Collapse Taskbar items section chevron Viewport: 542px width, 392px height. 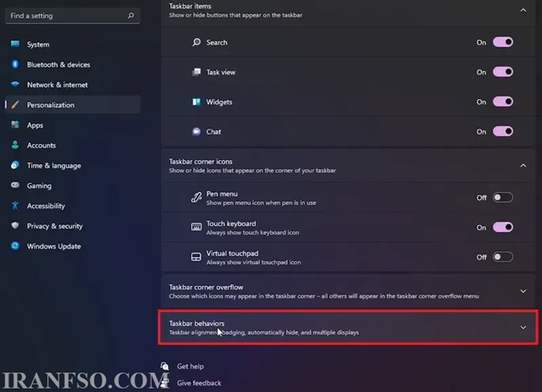point(523,10)
